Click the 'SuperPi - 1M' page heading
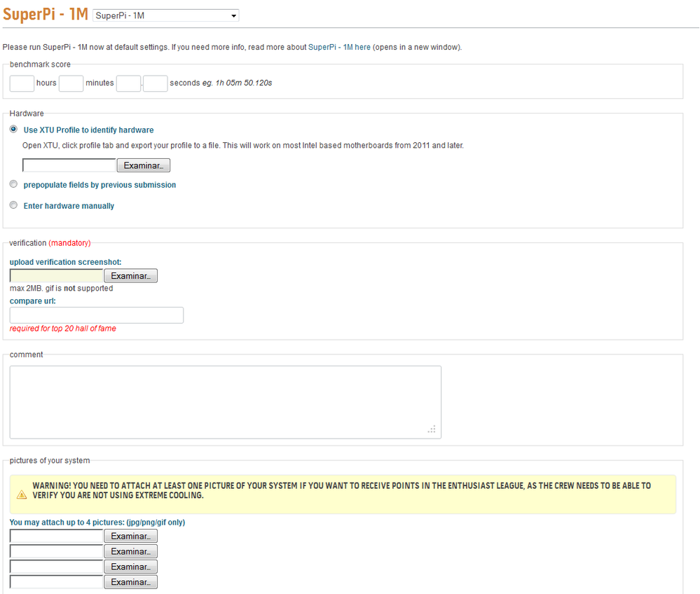This screenshot has width=700, height=594. pyautogui.click(x=46, y=14)
